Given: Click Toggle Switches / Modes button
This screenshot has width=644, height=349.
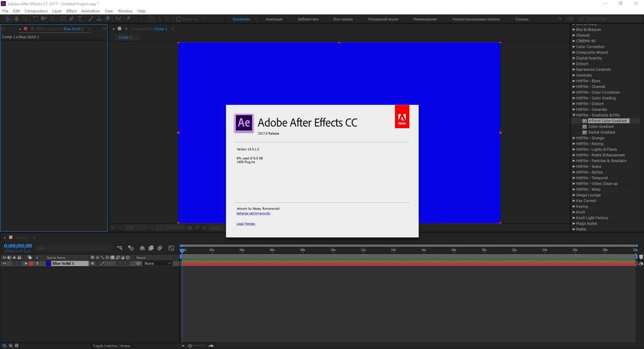Looking at the screenshot, I should coord(111,346).
